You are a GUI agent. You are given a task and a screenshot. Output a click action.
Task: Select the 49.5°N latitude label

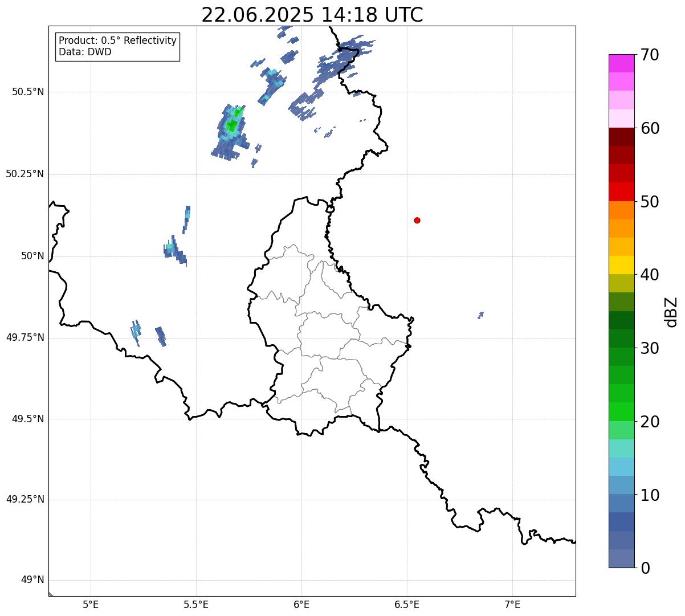coord(28,419)
